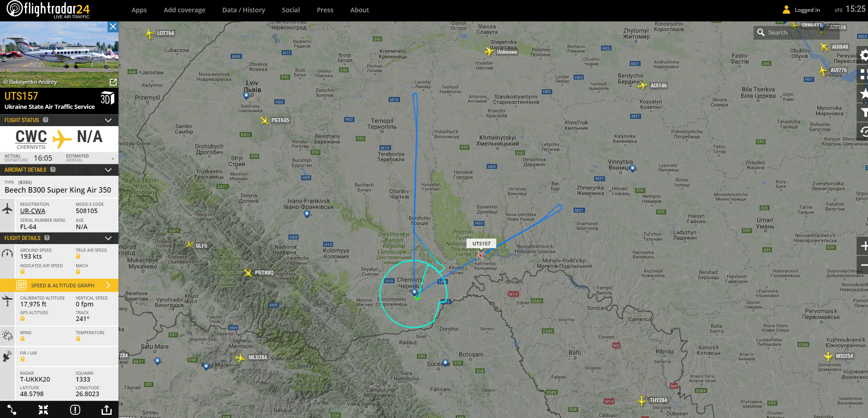Image resolution: width=868 pixels, height=418 pixels.
Task: Collapse the Aircraft Details section
Action: [108, 170]
